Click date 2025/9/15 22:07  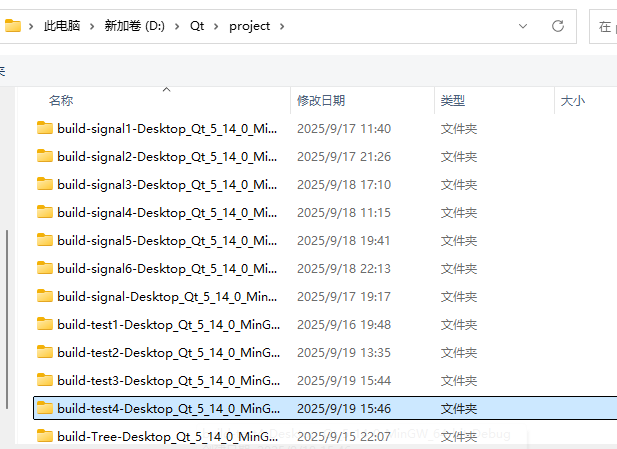tap(344, 436)
